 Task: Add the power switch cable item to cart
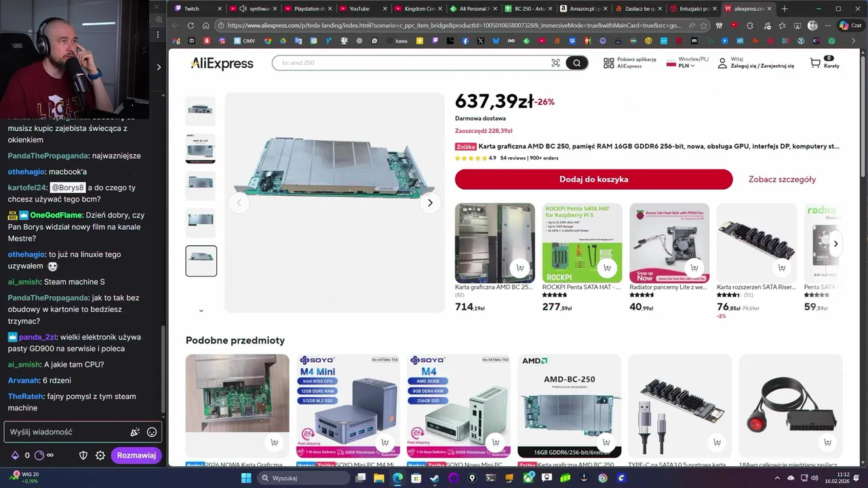[827, 443]
